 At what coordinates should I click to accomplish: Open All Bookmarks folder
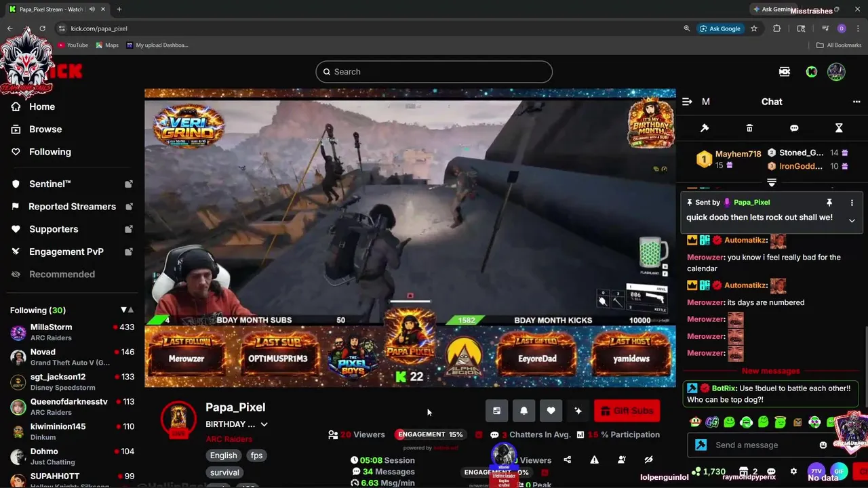839,45
